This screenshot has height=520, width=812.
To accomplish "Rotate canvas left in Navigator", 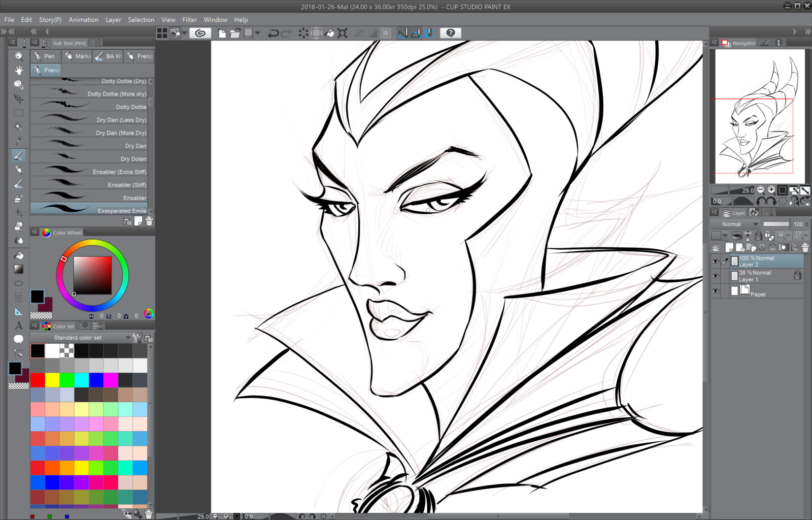I will click(761, 202).
